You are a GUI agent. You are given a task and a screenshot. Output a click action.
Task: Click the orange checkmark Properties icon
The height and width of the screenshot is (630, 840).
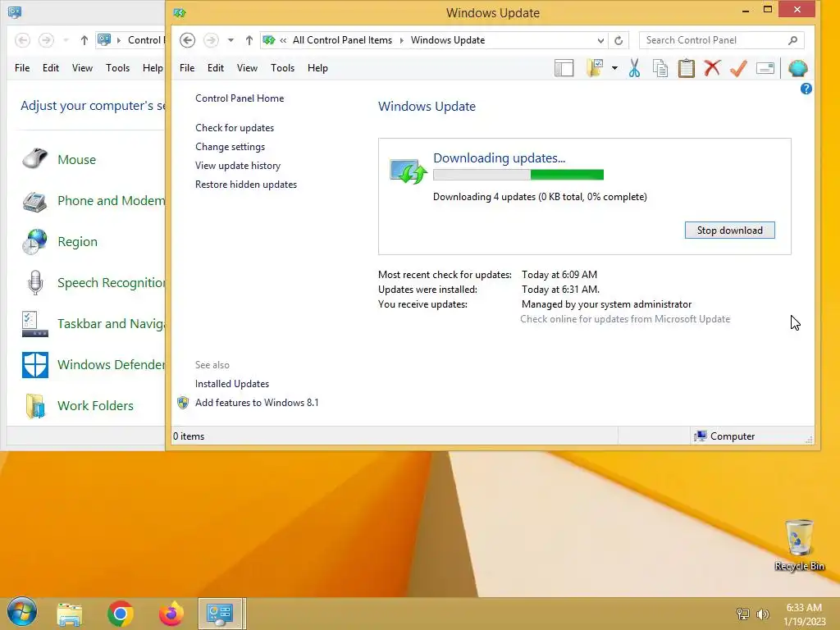[738, 68]
